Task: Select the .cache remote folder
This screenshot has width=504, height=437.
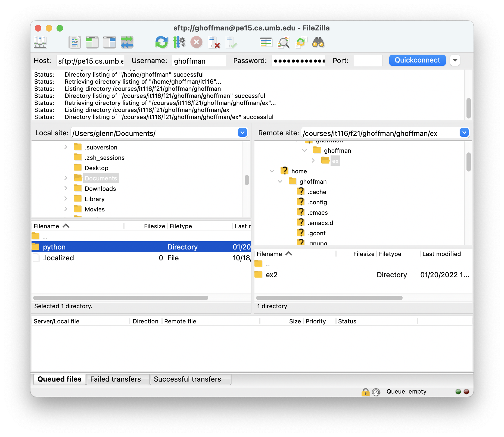Action: (x=317, y=192)
